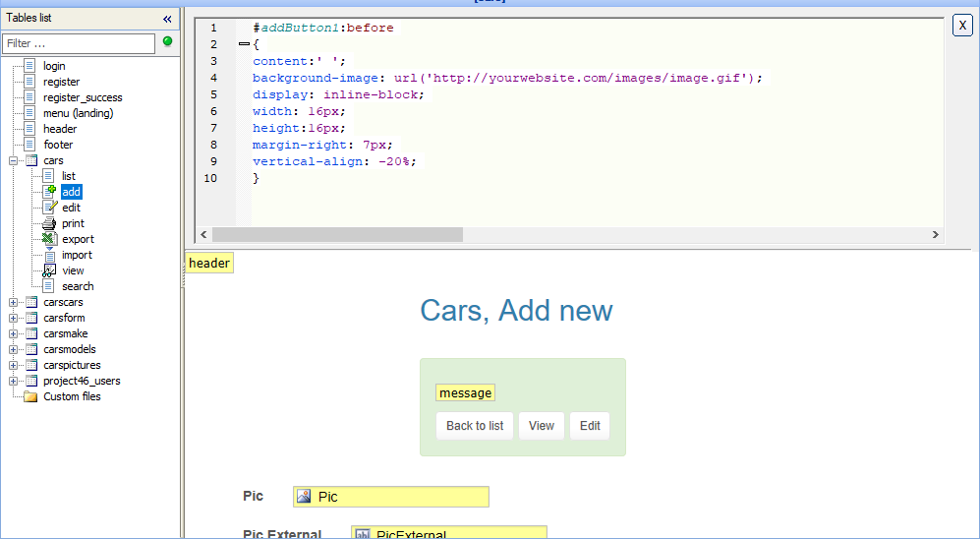Click the background-image line in CSS

pyautogui.click(x=507, y=78)
